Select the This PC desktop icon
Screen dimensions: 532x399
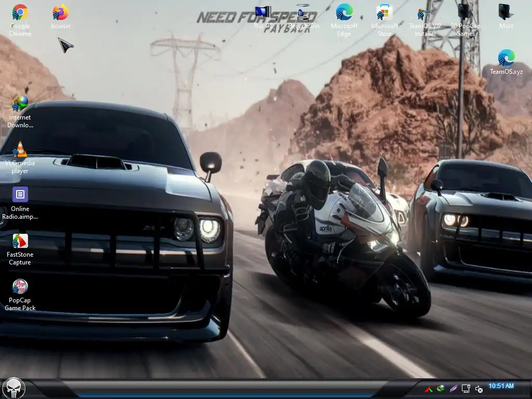coord(263,17)
